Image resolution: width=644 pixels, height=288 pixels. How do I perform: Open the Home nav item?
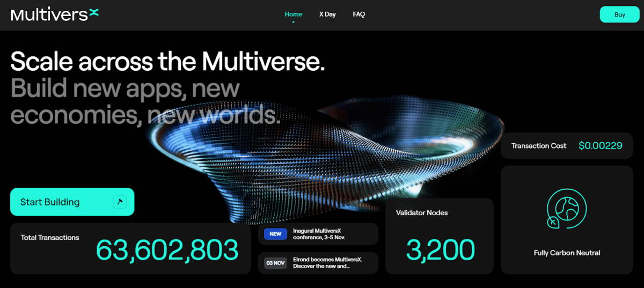(294, 14)
